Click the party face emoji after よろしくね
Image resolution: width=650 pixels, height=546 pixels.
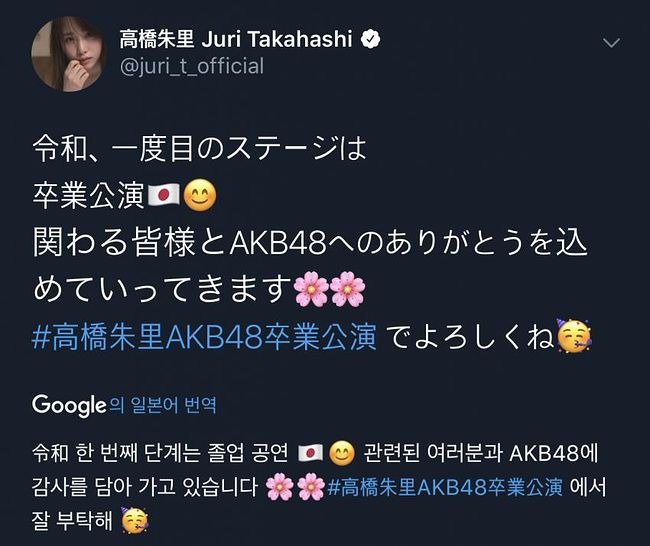point(574,336)
